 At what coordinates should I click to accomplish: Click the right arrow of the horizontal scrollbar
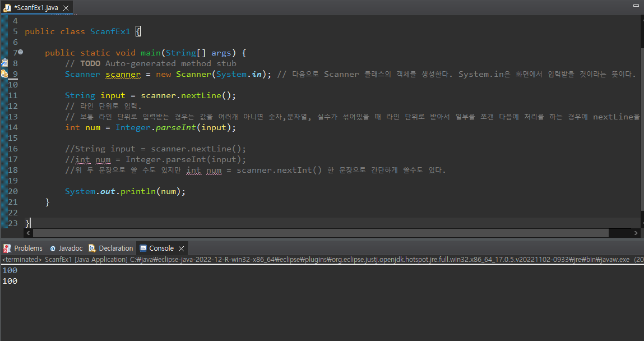click(635, 233)
